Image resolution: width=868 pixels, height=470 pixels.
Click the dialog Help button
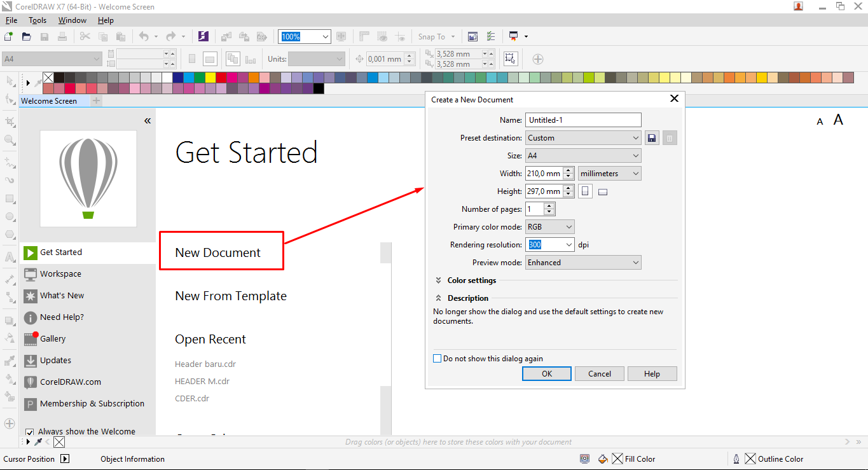click(x=652, y=374)
